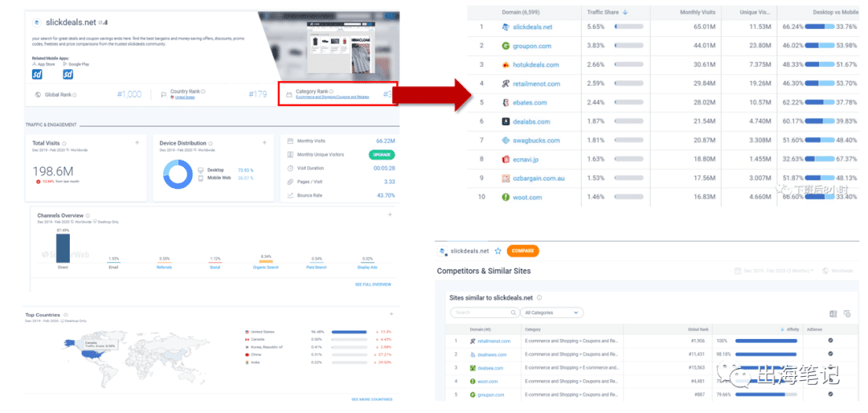868x413 pixels.
Task: Sort by the Global Rank column header
Action: (x=699, y=329)
